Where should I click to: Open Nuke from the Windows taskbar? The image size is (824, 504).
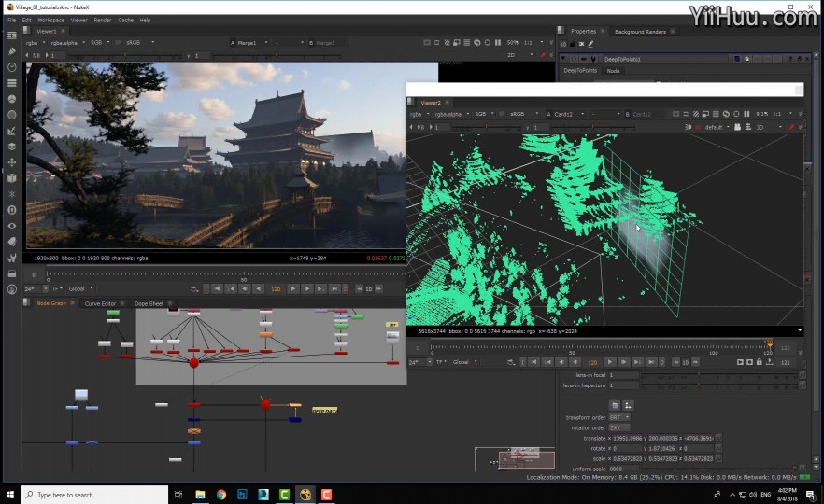[305, 494]
